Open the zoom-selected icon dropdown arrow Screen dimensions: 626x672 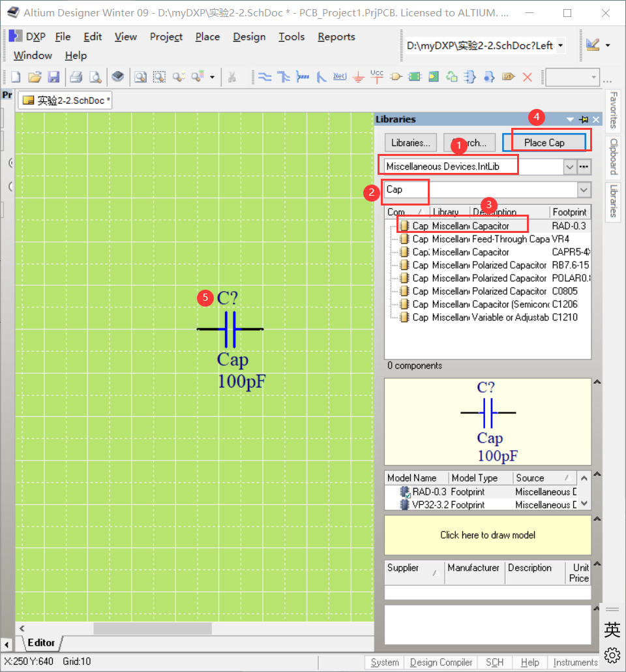click(x=212, y=77)
